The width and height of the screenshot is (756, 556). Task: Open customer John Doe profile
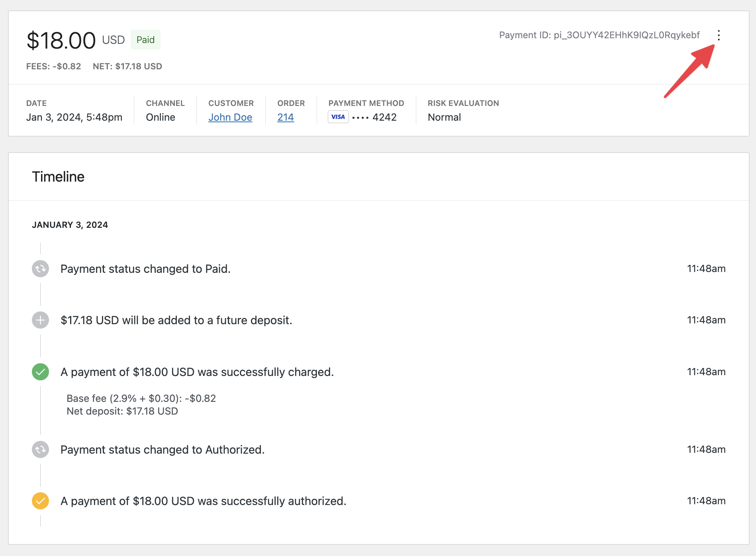coord(231,117)
